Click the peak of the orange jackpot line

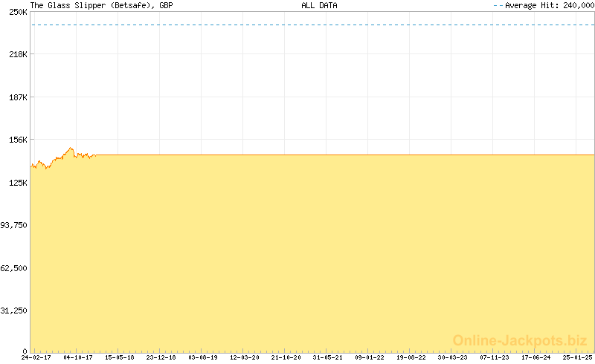[71, 148]
